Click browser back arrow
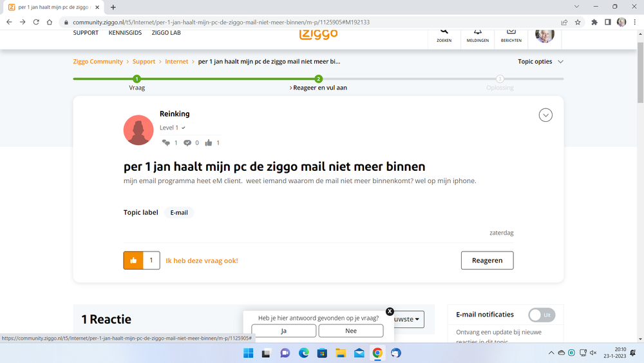This screenshot has height=363, width=644. [9, 22]
